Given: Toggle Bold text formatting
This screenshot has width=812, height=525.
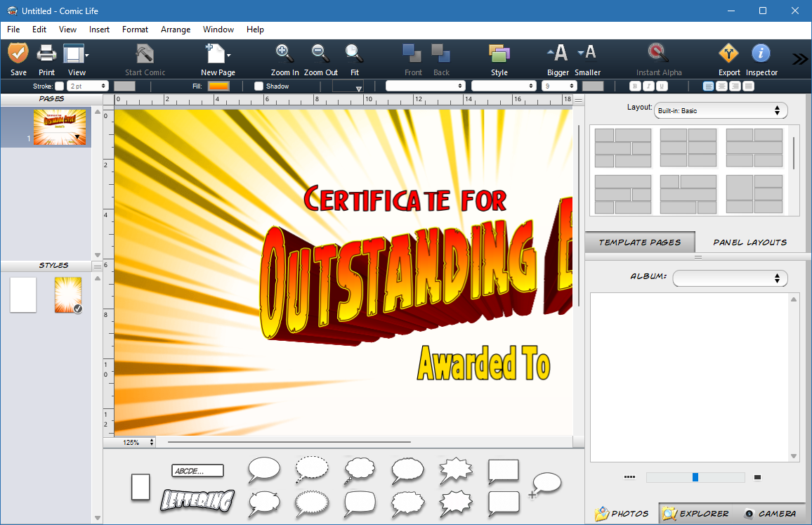Looking at the screenshot, I should coord(635,86).
